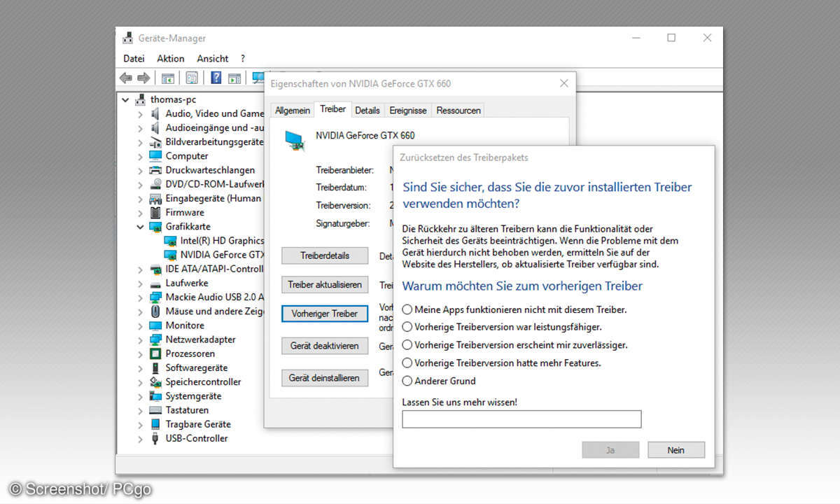Click the Intel(R) HD Graphics device icon
This screenshot has width=840, height=504.
(170, 241)
